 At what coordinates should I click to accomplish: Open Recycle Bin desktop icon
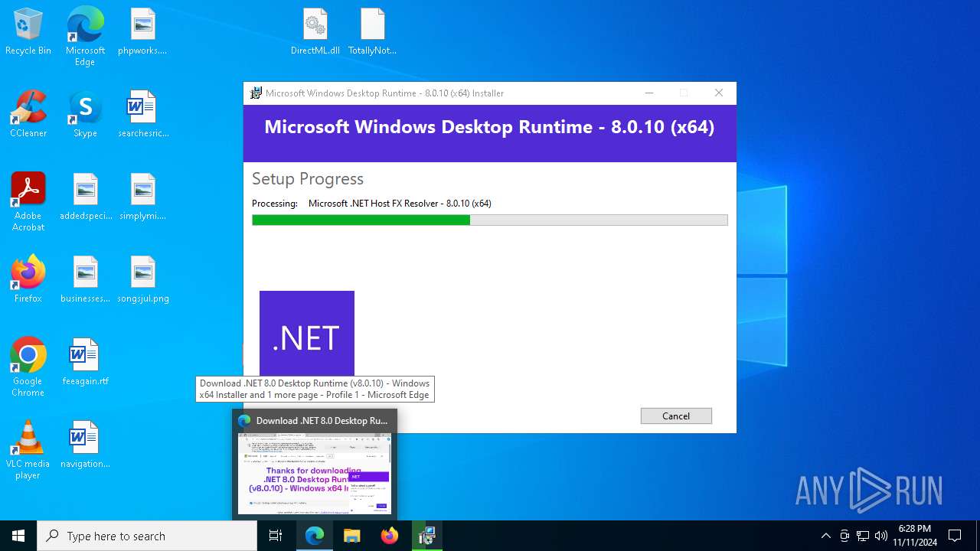tap(28, 32)
